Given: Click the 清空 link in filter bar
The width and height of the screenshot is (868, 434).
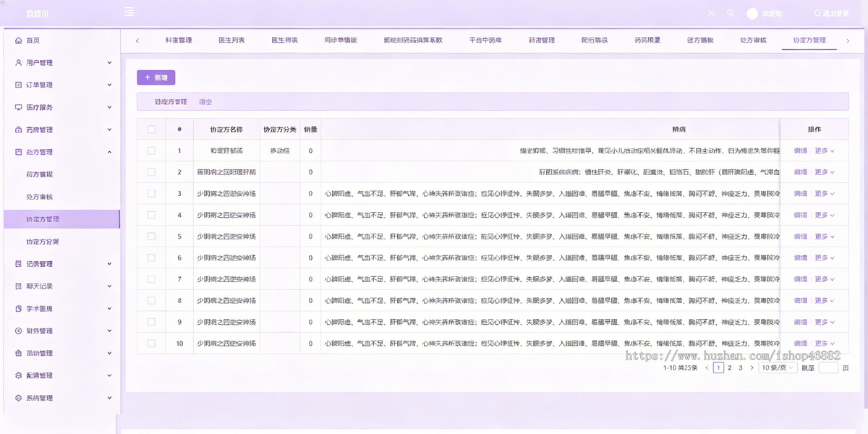Looking at the screenshot, I should [205, 102].
